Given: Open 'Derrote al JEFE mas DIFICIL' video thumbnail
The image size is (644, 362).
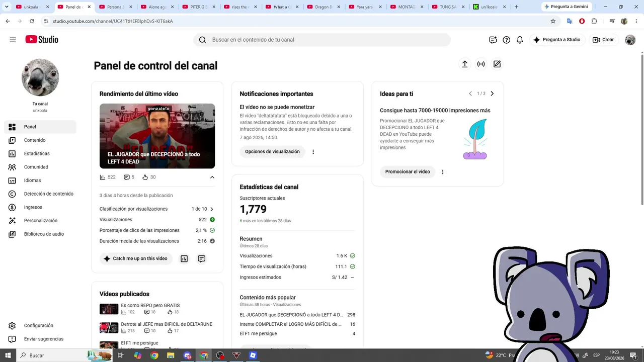Looking at the screenshot, I should [109, 328].
